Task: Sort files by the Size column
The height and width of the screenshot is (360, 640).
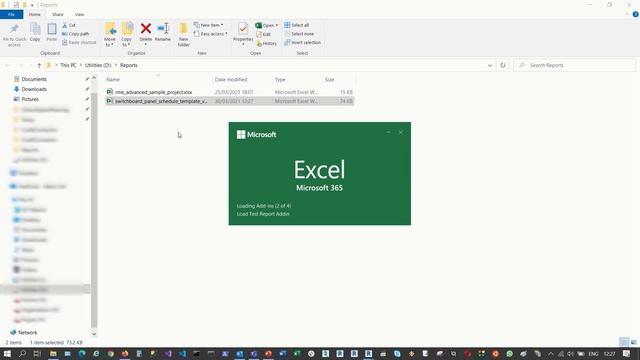Action: pyautogui.click(x=339, y=80)
